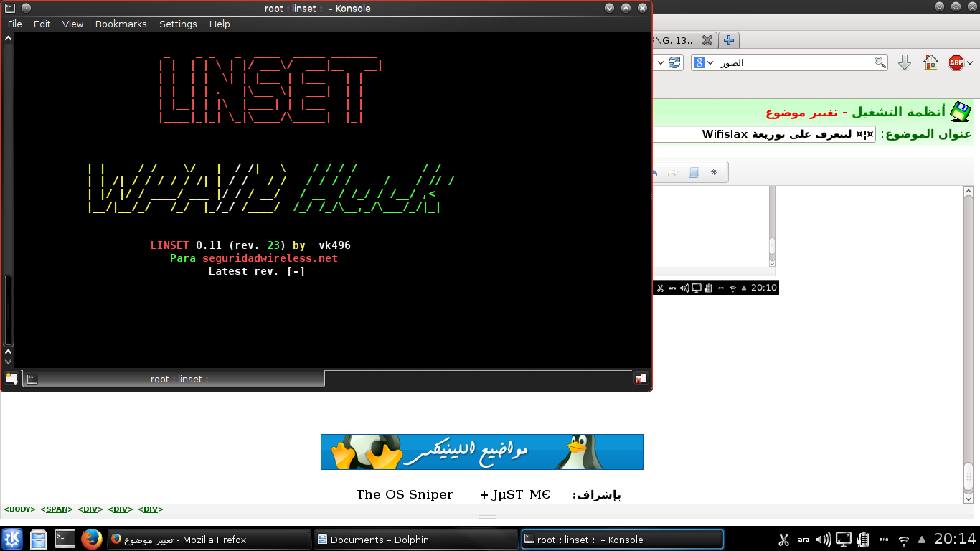Switch to the Konsole taskbar entry

622,540
